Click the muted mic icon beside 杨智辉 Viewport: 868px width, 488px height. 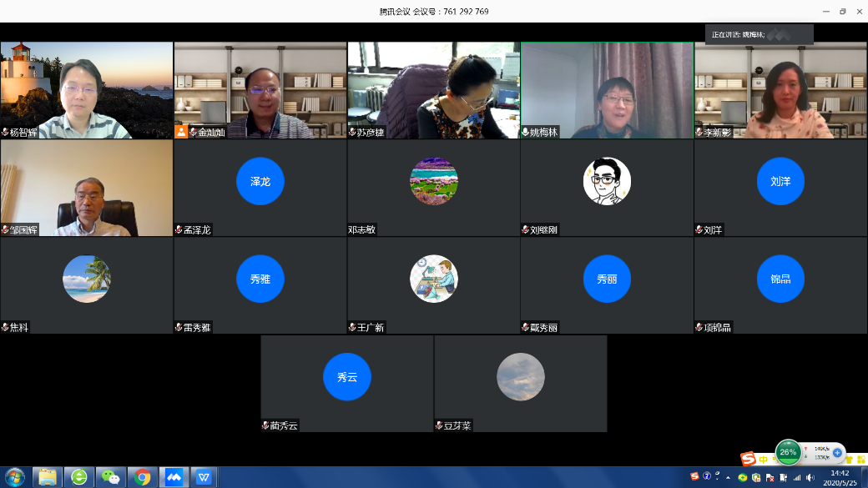tap(5, 133)
